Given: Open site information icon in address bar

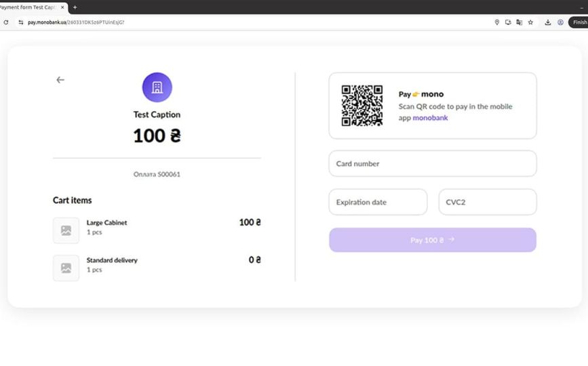Looking at the screenshot, I should pos(20,22).
